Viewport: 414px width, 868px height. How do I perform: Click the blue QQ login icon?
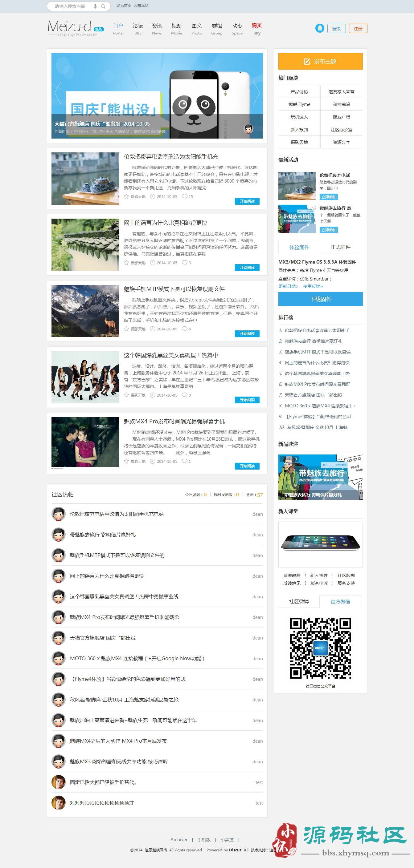coord(320,28)
